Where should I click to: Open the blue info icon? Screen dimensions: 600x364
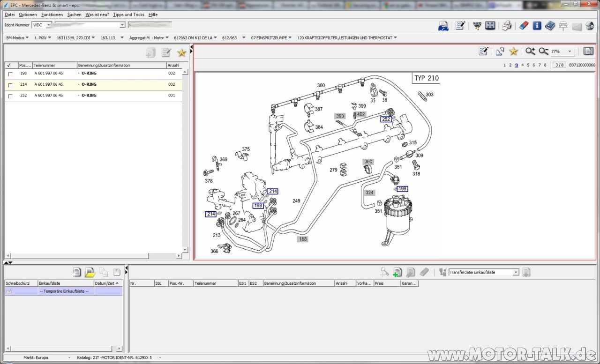(537, 26)
